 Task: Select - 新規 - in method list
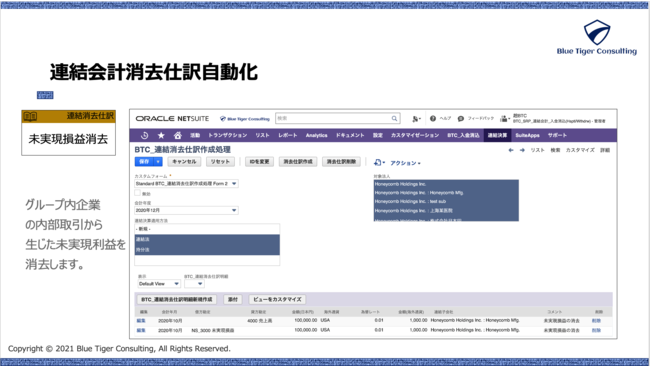point(207,229)
